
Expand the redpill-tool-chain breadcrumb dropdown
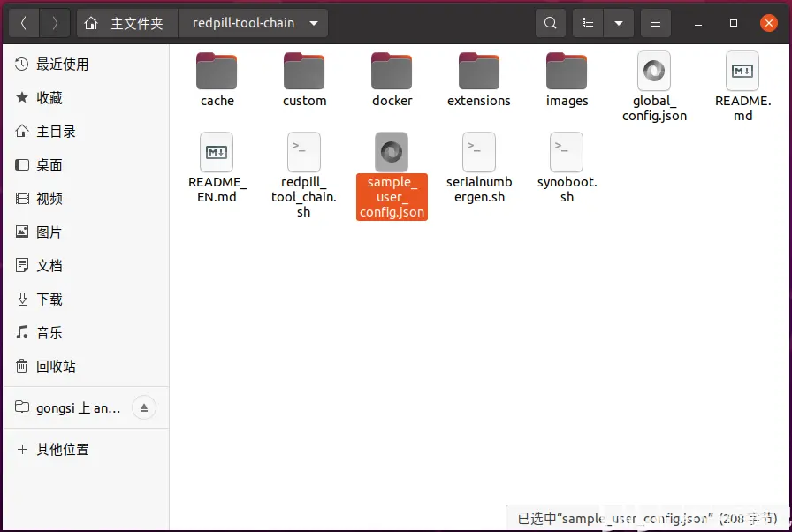coord(315,23)
